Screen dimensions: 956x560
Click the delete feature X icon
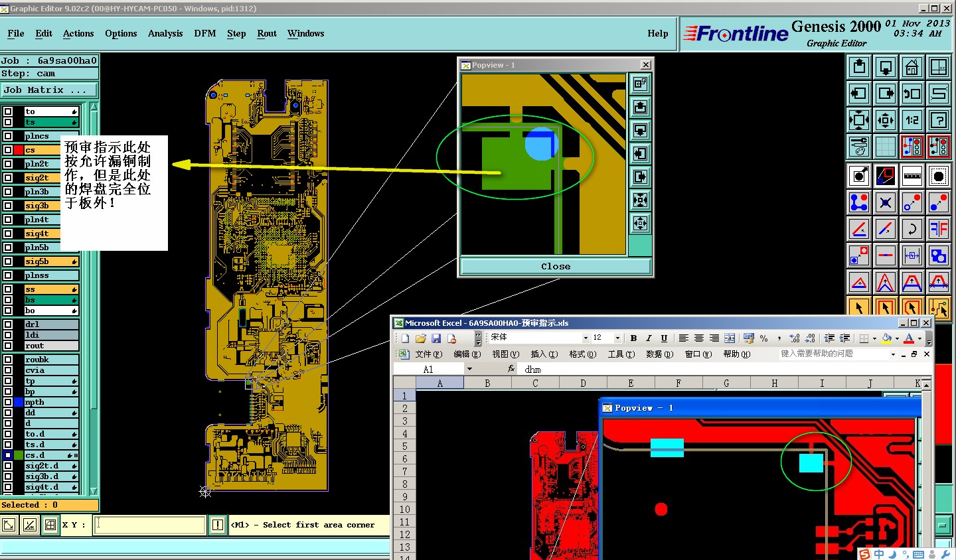886,202
